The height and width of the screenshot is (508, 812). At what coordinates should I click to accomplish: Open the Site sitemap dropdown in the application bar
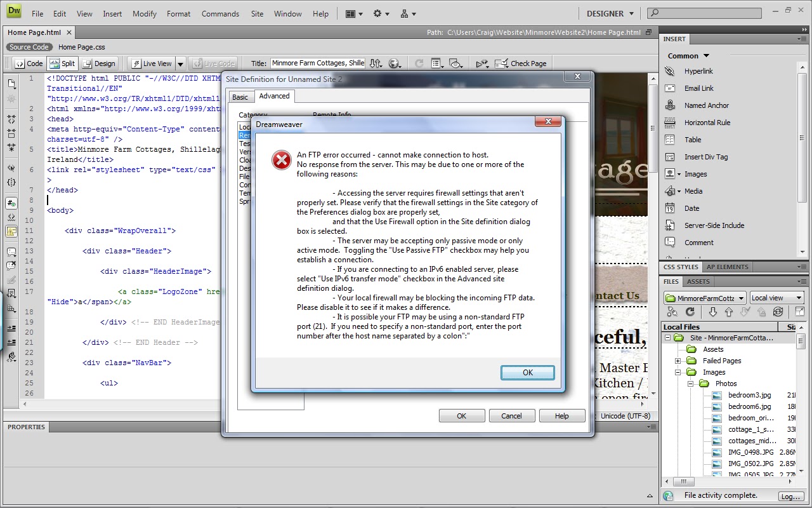408,13
